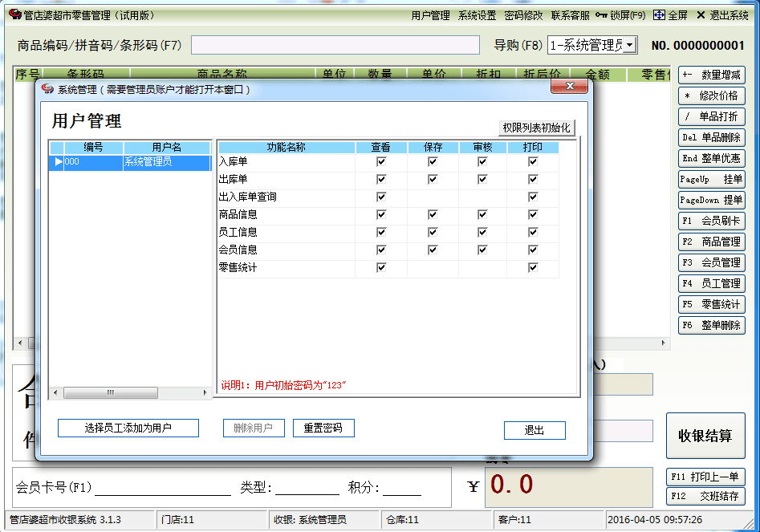
Task: Toggle the 查看 checkbox for 入库单
Action: coord(381,162)
